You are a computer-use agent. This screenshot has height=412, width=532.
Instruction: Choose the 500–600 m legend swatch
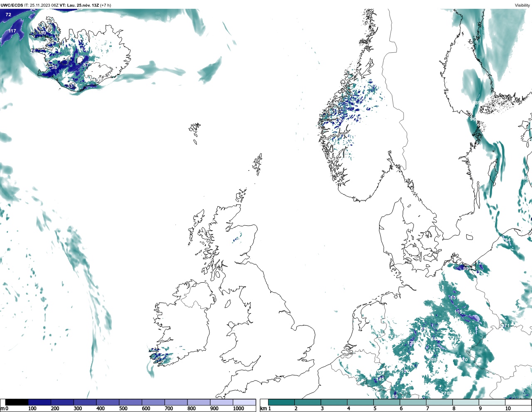click(x=131, y=402)
